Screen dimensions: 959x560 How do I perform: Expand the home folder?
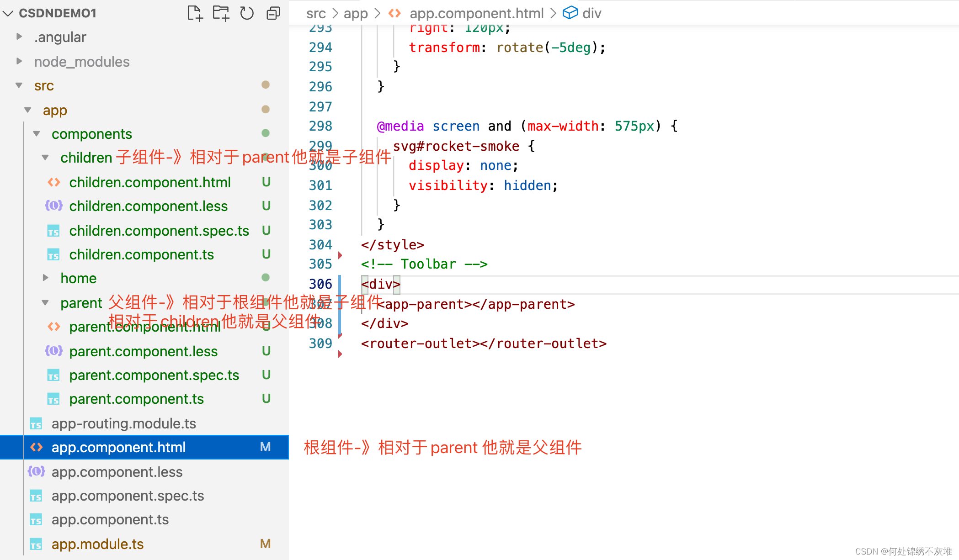coord(45,278)
